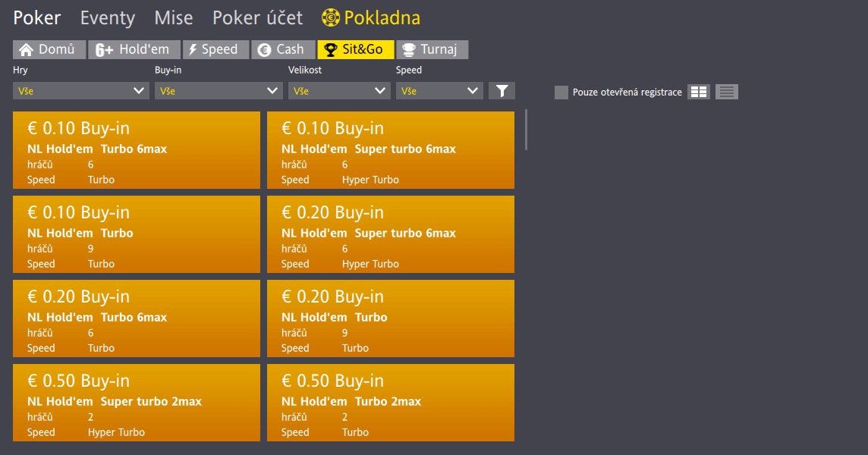This screenshot has width=868, height=455.
Task: Go to the Mise menu
Action: (x=173, y=17)
